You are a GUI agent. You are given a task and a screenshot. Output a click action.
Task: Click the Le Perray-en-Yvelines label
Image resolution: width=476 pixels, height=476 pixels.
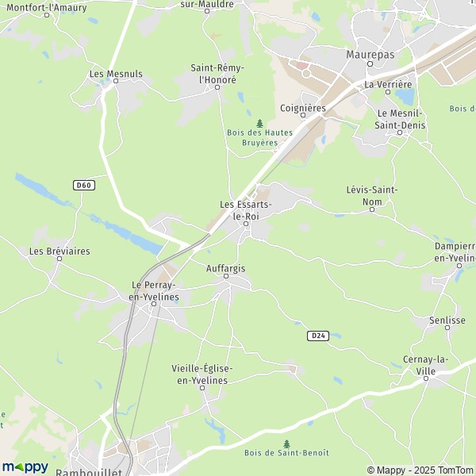(x=154, y=291)
